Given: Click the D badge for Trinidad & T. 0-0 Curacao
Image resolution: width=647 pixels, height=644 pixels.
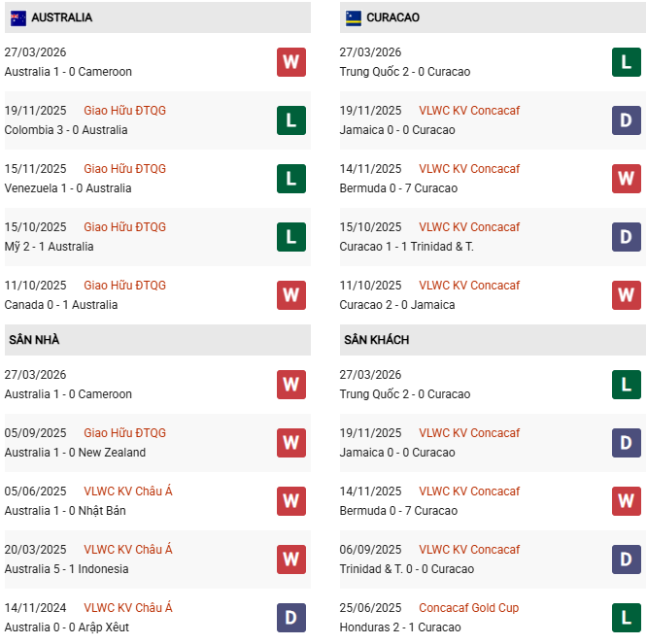Looking at the screenshot, I should pos(627,559).
